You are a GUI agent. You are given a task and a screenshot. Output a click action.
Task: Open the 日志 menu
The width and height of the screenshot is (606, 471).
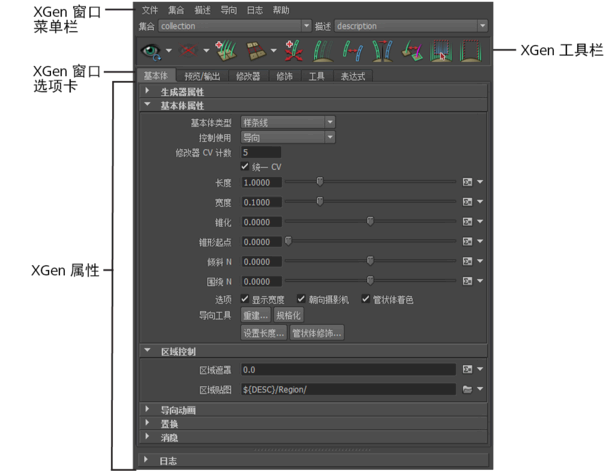(255, 10)
